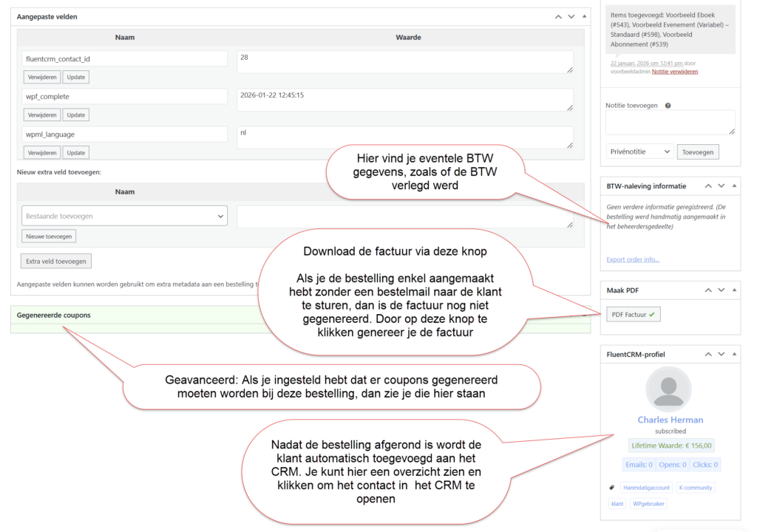This screenshot has height=532, width=757.
Task: Click the tag icon beside Hanmdatigaccount
Action: point(611,488)
